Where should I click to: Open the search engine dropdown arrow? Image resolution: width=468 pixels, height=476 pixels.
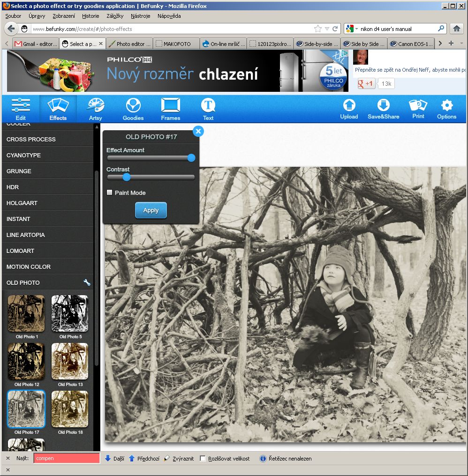point(356,29)
